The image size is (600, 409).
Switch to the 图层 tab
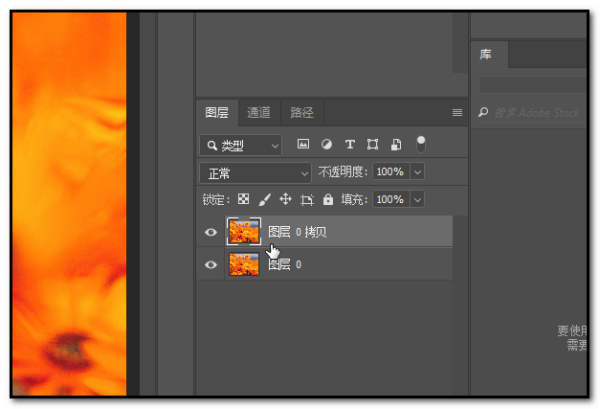click(x=217, y=112)
